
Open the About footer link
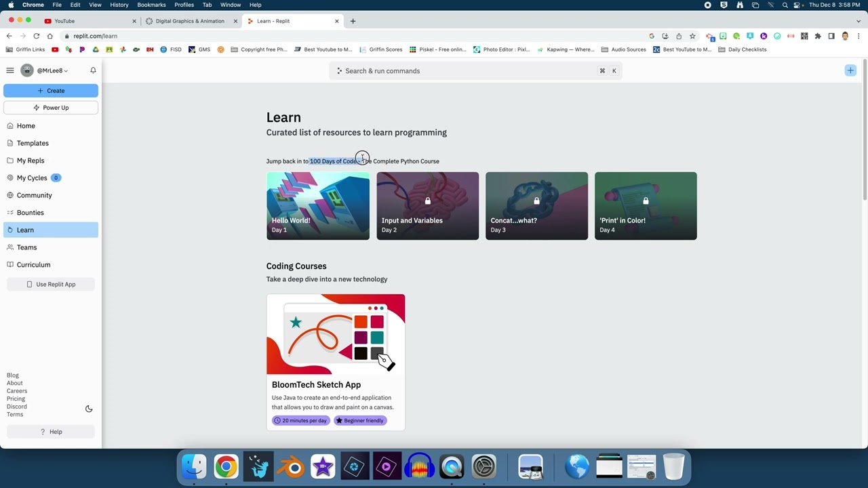tap(15, 383)
